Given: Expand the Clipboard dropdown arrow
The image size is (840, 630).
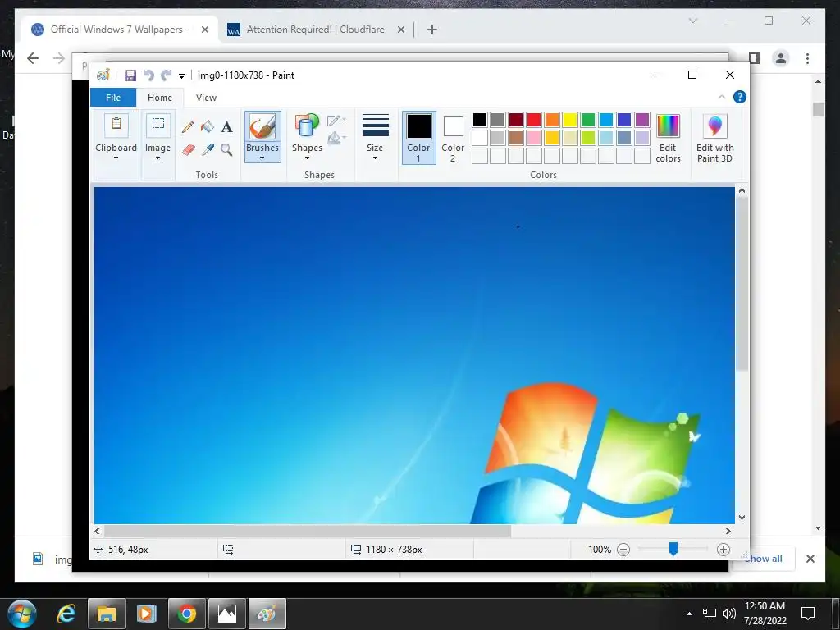Looking at the screenshot, I should (116, 158).
